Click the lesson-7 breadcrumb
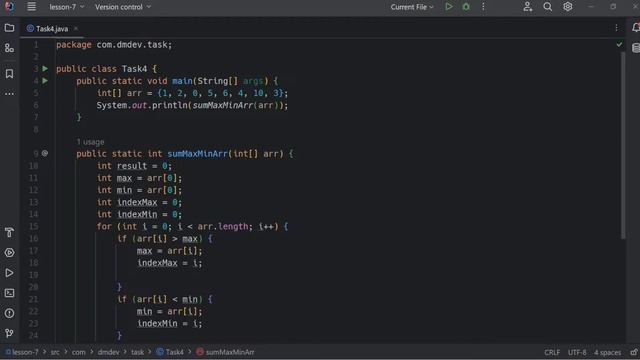This screenshot has height=360, width=640. point(22,352)
